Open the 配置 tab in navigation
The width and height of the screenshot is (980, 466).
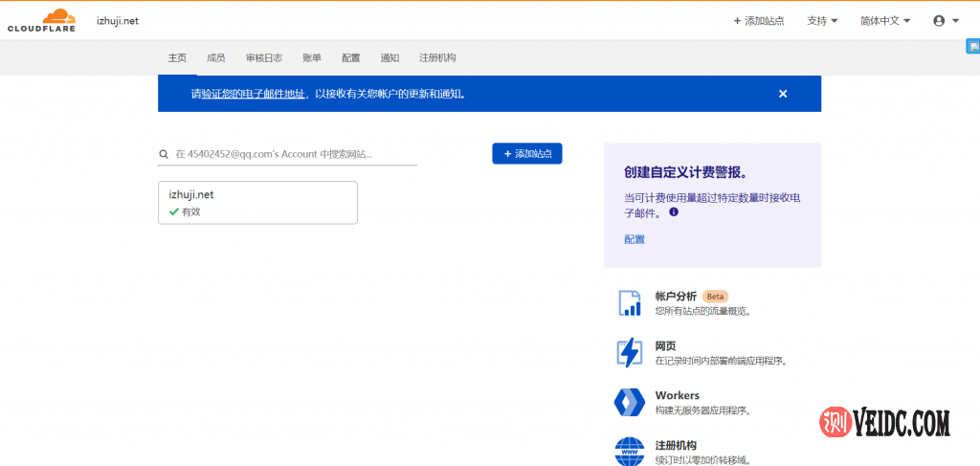point(351,57)
